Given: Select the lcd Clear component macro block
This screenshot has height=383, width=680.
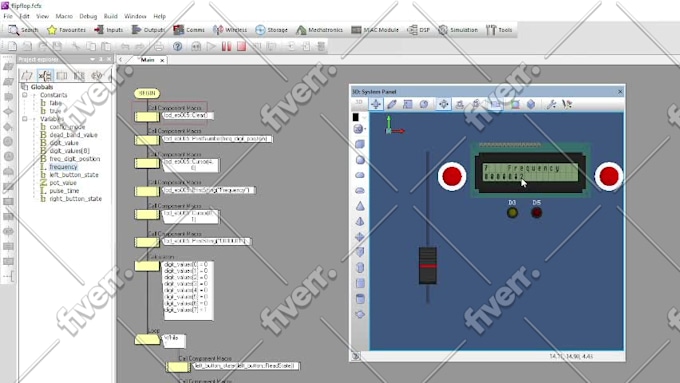Looking at the screenshot, I should tap(147, 117).
